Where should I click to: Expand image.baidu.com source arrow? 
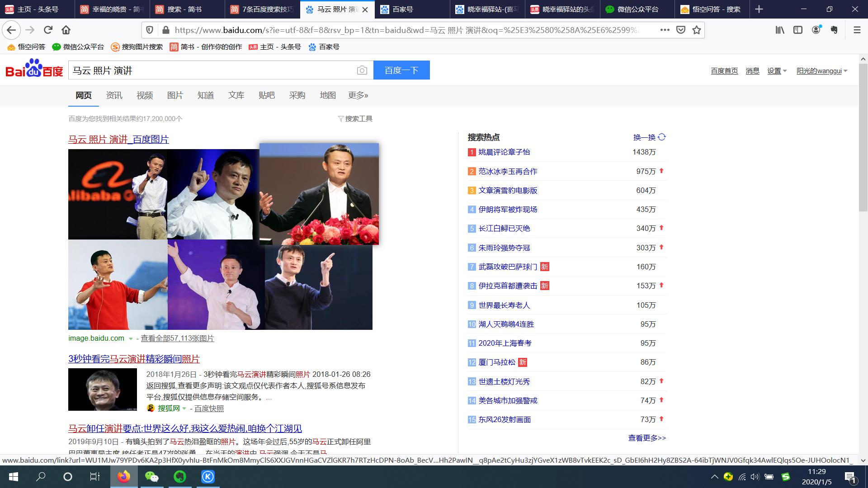tap(131, 338)
